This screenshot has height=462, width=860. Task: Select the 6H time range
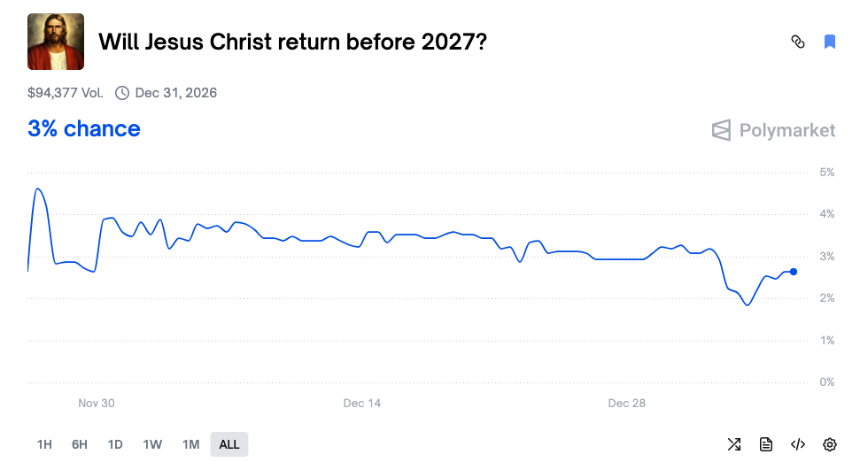(79, 444)
